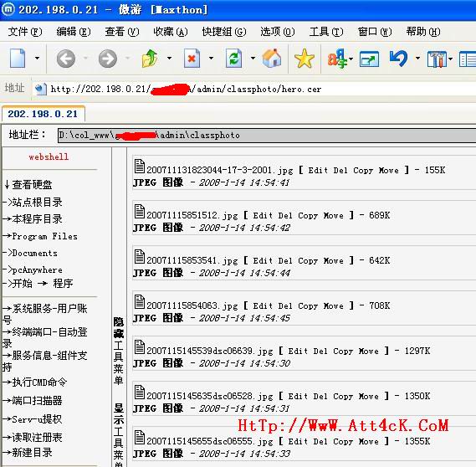
Task: Open the 窗口(W) menu
Action: 375,32
